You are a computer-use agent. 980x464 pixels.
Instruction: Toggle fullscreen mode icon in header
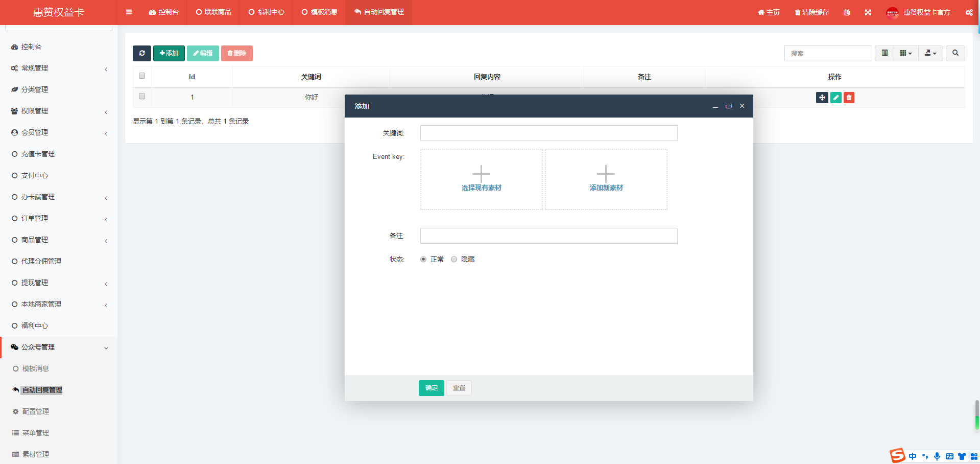pos(868,12)
